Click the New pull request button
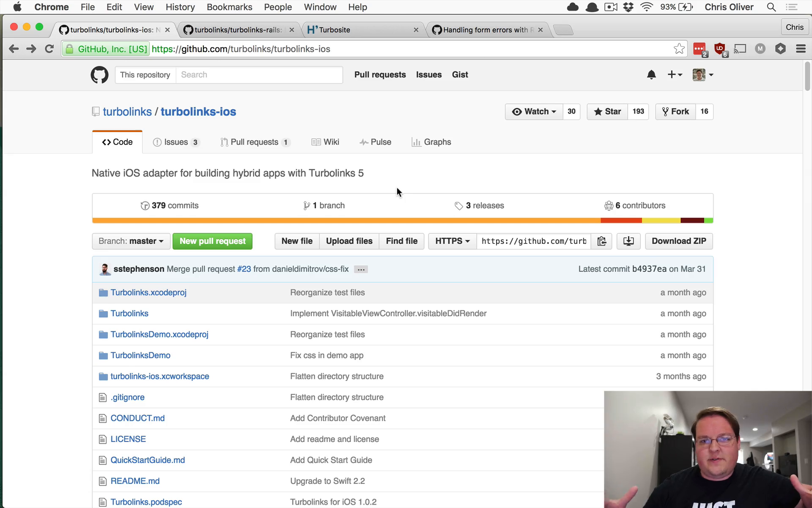This screenshot has height=508, width=812. pos(212,241)
